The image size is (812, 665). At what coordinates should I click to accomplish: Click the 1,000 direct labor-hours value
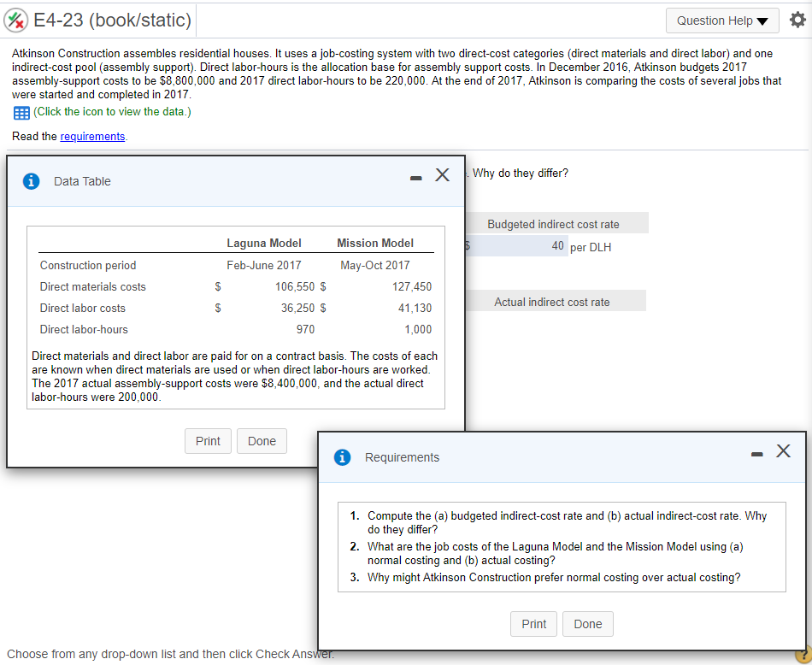418,329
